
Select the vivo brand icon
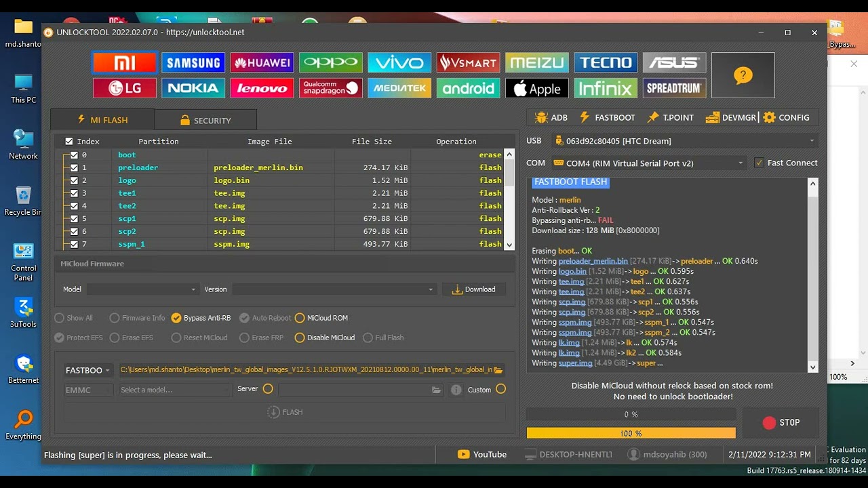(399, 63)
